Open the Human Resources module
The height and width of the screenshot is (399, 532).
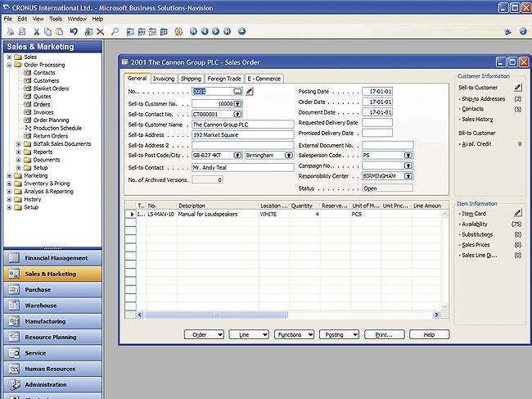coord(52,369)
